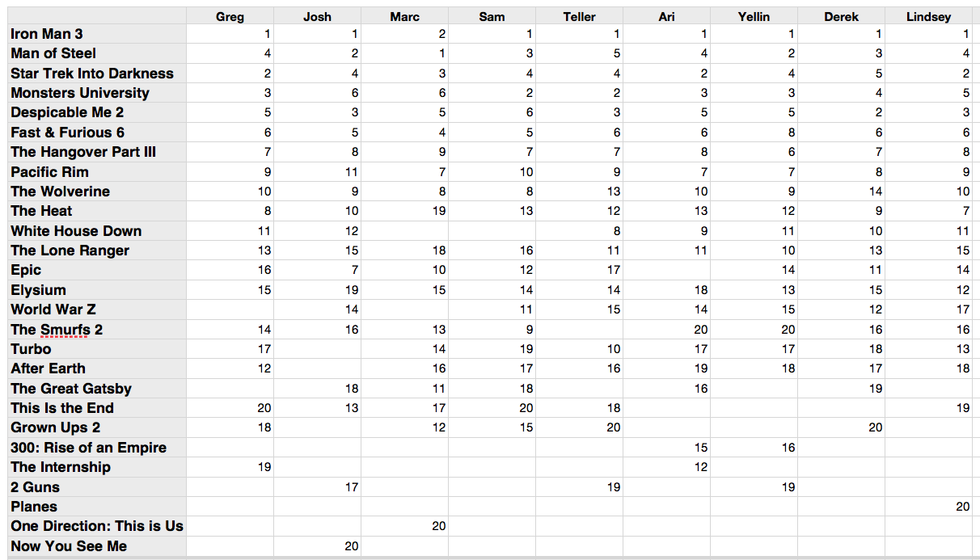Select Josh's ranking cell for Epic
The width and height of the screenshot is (980, 560).
tap(317, 270)
